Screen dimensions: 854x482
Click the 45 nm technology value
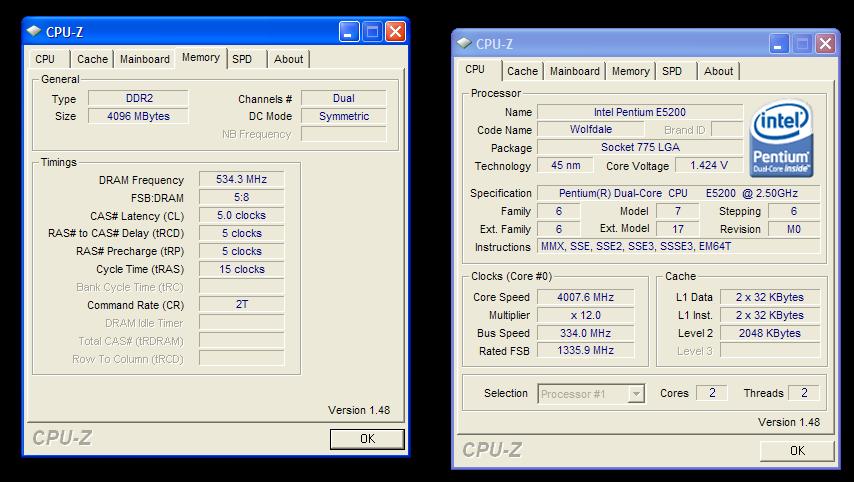[x=565, y=165]
